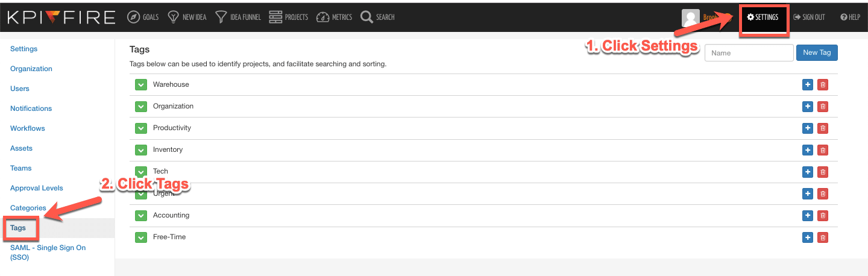Open the Workflows link in sidebar
This screenshot has width=868, height=276.
click(x=28, y=128)
